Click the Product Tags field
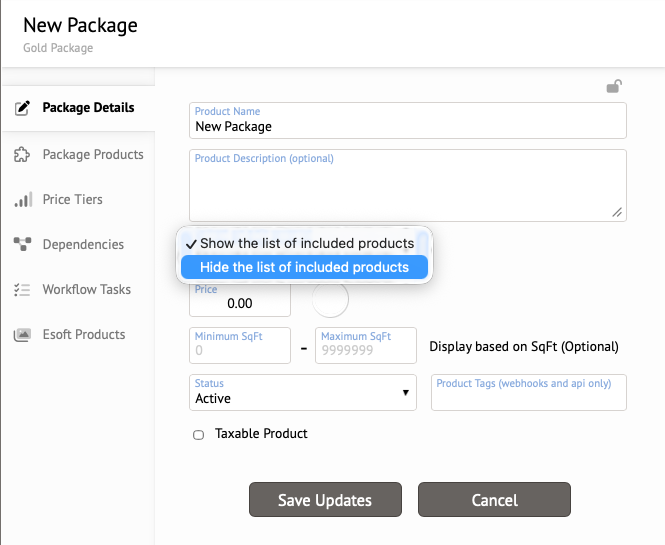Viewport: 665px width, 545px height. coord(529,392)
